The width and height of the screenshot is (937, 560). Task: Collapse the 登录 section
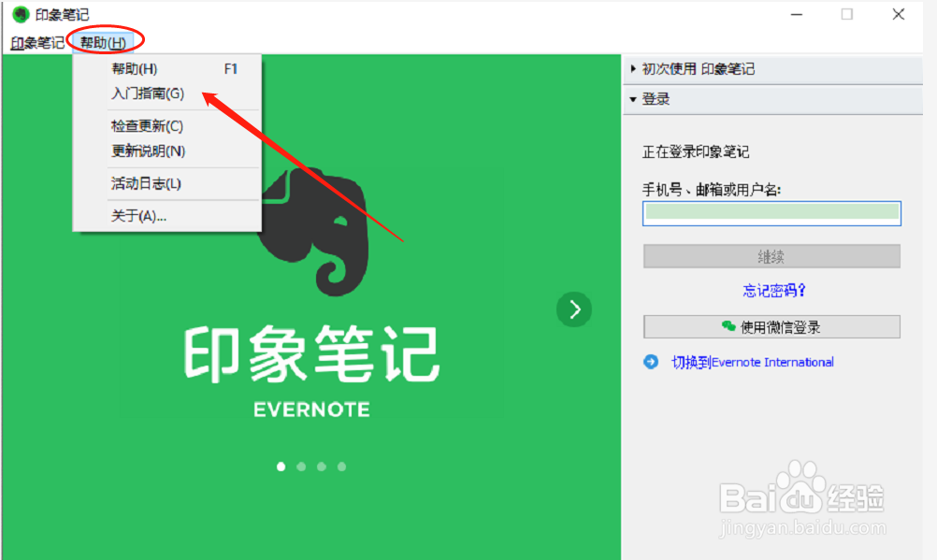(772, 99)
